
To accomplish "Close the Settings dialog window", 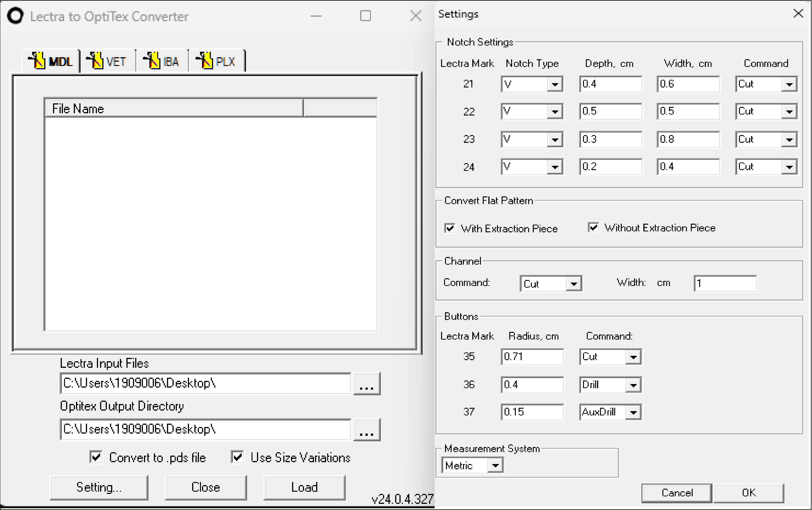I will point(798,13).
